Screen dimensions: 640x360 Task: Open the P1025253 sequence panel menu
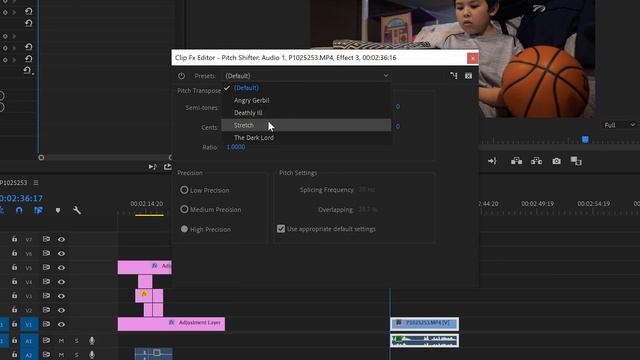pos(36,183)
